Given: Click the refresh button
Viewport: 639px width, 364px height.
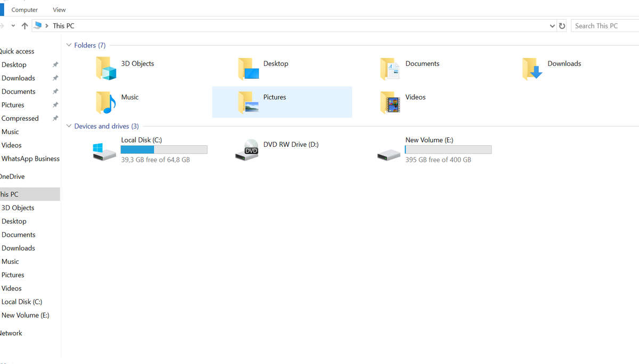Looking at the screenshot, I should [562, 25].
